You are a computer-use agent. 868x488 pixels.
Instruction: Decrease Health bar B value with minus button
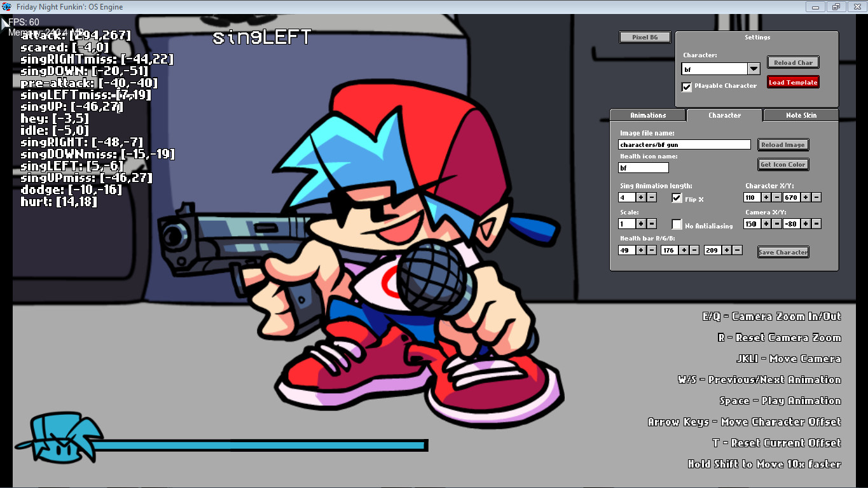point(738,250)
